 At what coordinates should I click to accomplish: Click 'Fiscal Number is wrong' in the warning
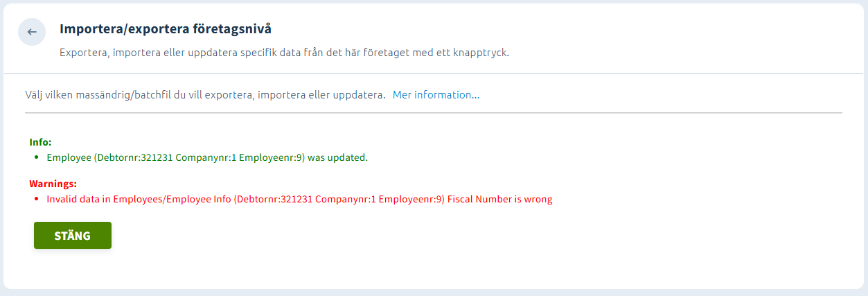(499, 199)
